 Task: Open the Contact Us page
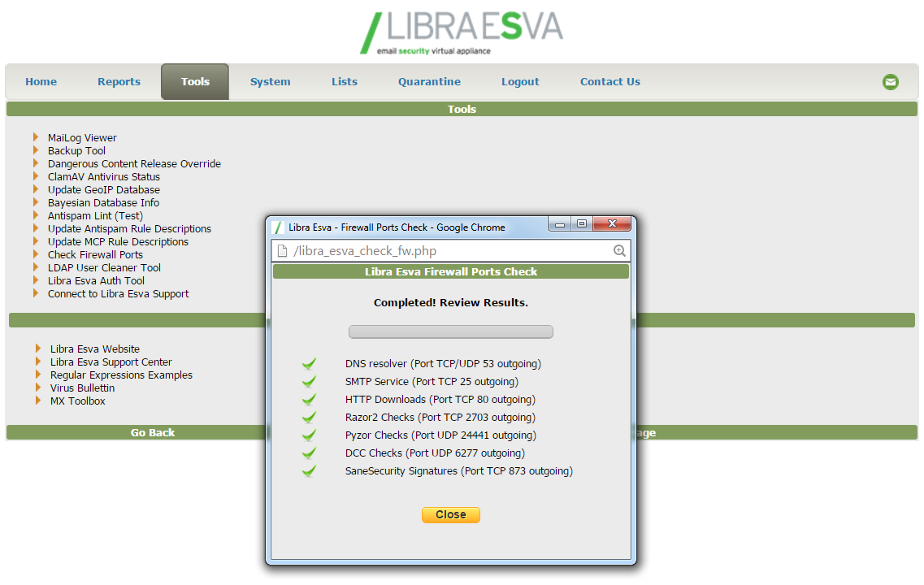[x=610, y=82]
